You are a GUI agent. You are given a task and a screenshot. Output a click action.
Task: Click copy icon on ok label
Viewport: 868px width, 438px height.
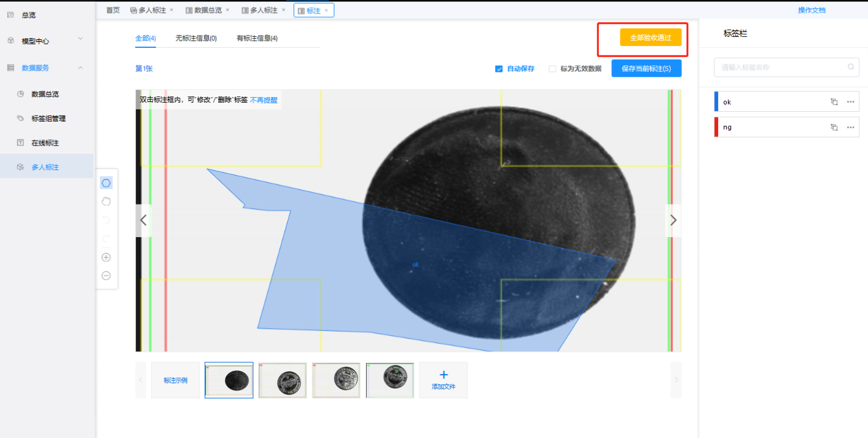[x=834, y=102]
